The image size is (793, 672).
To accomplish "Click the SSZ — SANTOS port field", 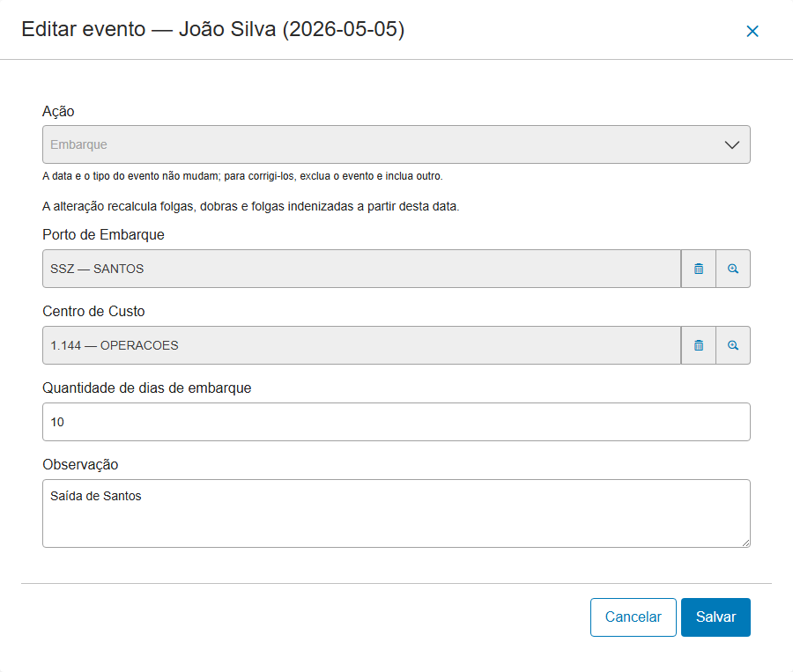I will [361, 269].
